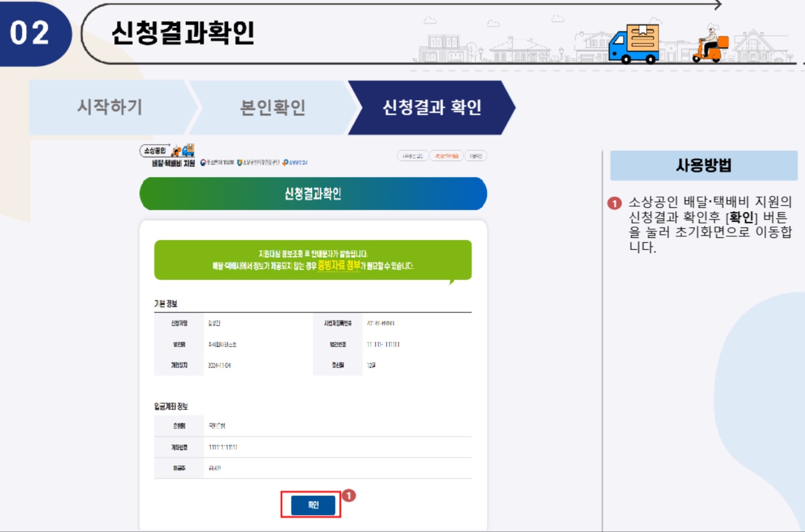The image size is (805, 532).
Task: Click the 결산월 label cell
Action: click(338, 366)
